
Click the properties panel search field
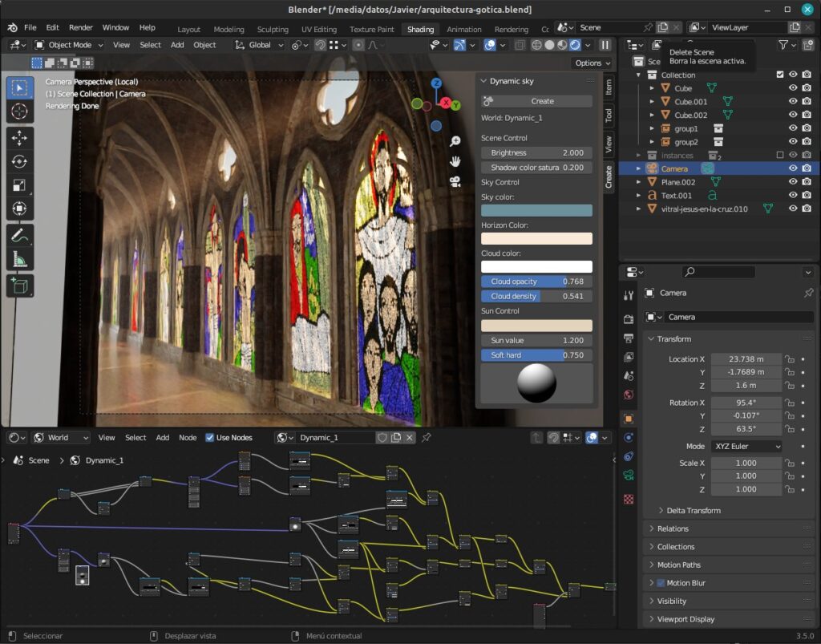coord(718,272)
